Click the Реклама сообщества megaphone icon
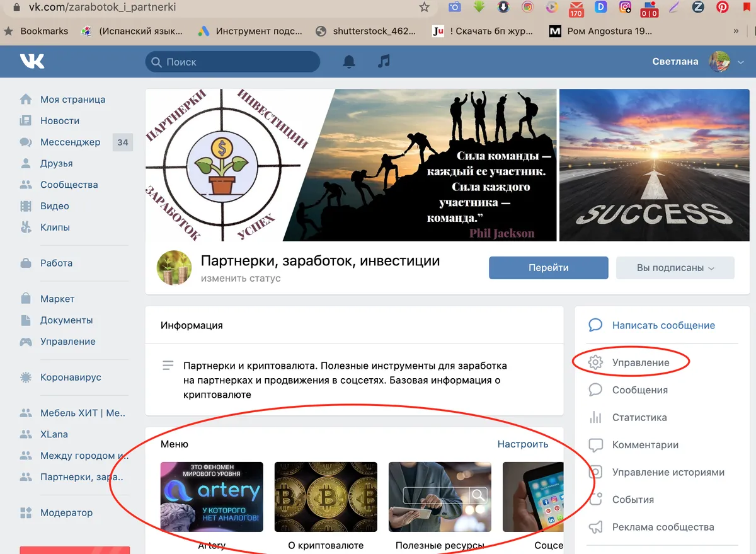Image resolution: width=756 pixels, height=554 pixels. click(595, 527)
